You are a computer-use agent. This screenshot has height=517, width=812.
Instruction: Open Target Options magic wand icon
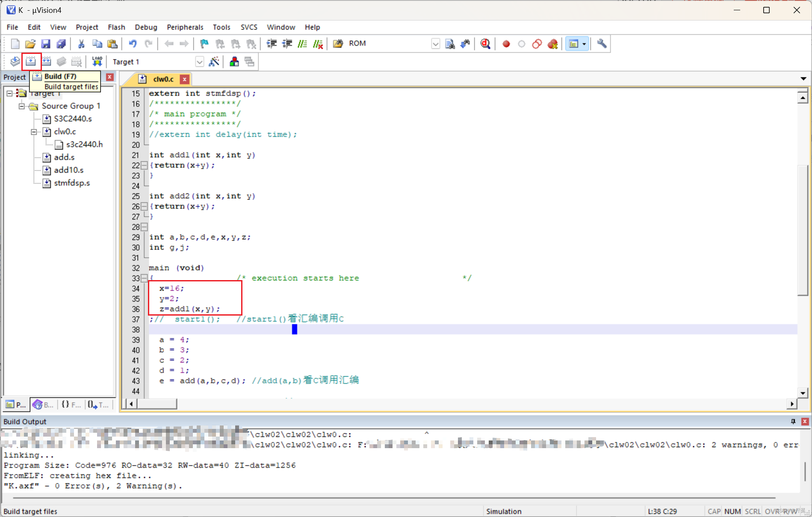214,62
